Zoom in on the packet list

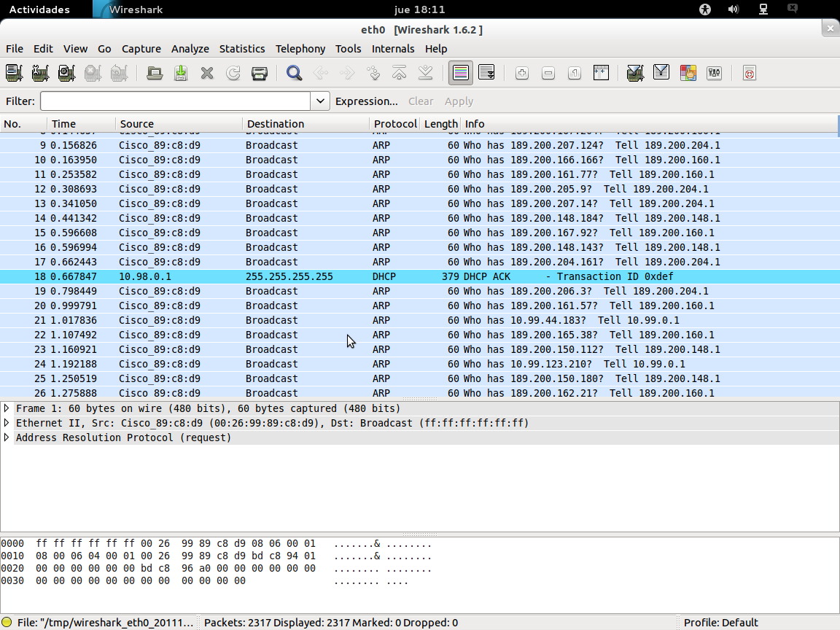pyautogui.click(x=521, y=73)
